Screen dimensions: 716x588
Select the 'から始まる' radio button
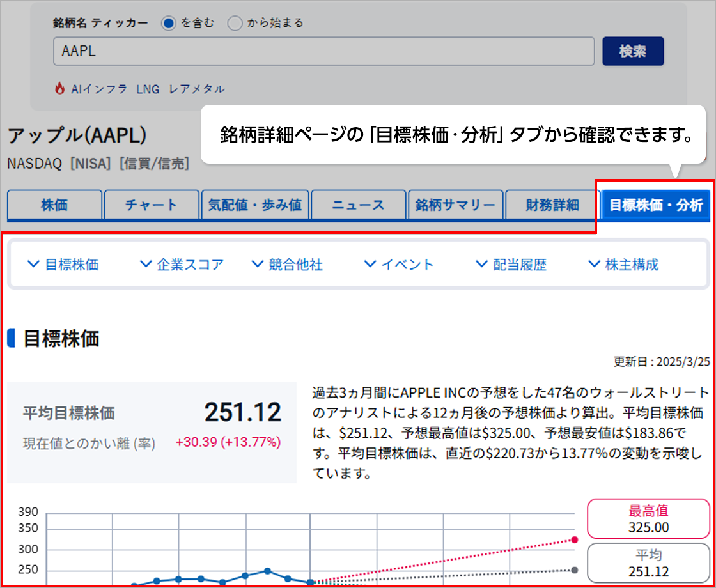(x=234, y=23)
